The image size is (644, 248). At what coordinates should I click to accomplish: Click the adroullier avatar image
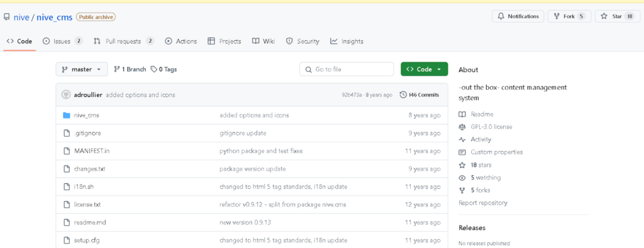(65, 94)
